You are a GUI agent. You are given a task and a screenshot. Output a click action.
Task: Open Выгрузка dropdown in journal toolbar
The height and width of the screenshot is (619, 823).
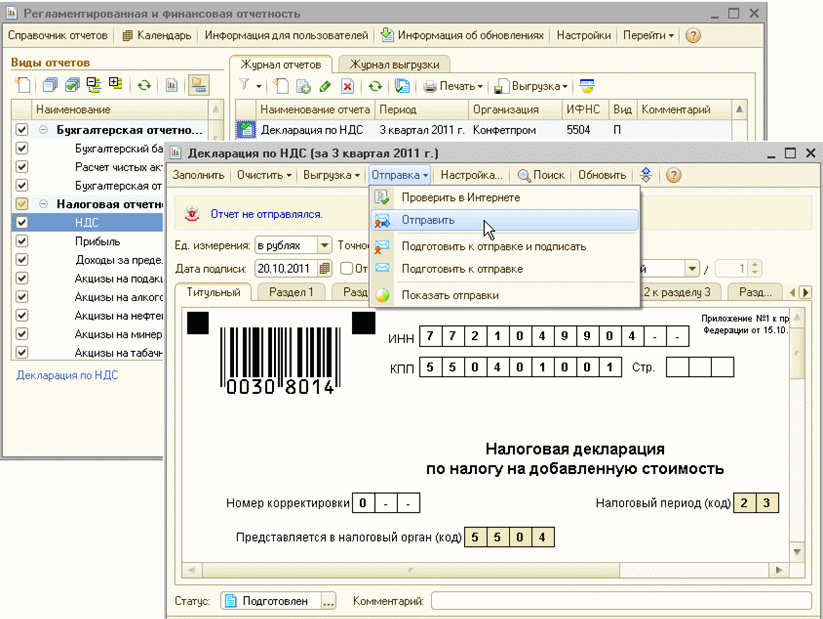pyautogui.click(x=531, y=86)
